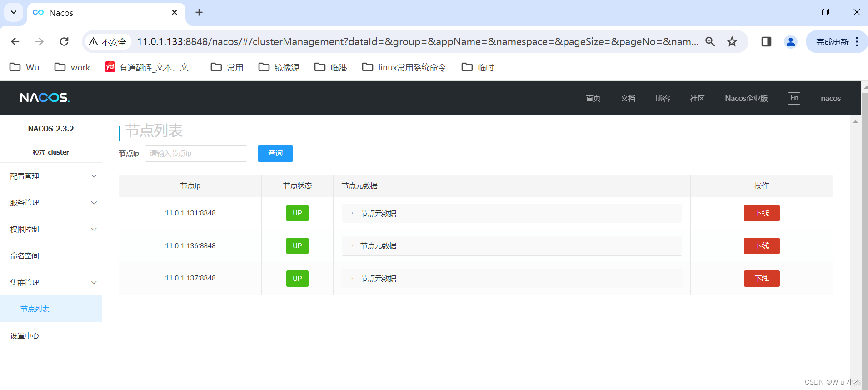This screenshot has height=390, width=868.
Task: Open the zoom magnifier icon in address bar
Action: coord(710,42)
